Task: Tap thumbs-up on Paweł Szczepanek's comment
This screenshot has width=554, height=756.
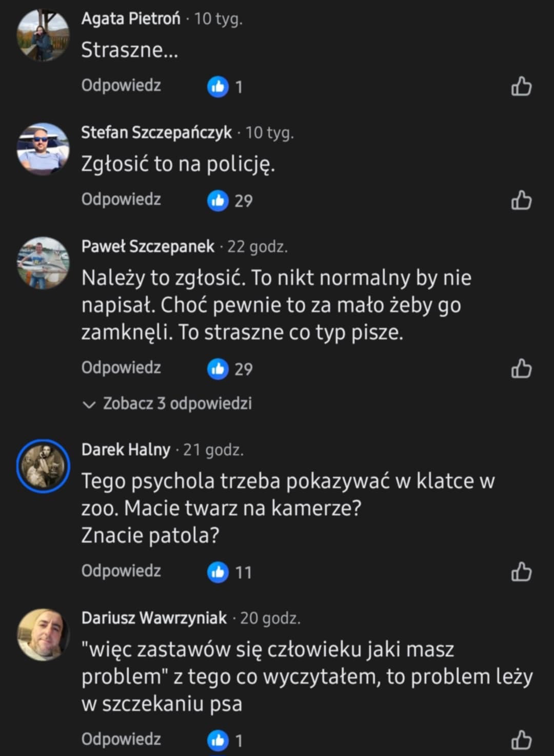Action: tap(521, 369)
